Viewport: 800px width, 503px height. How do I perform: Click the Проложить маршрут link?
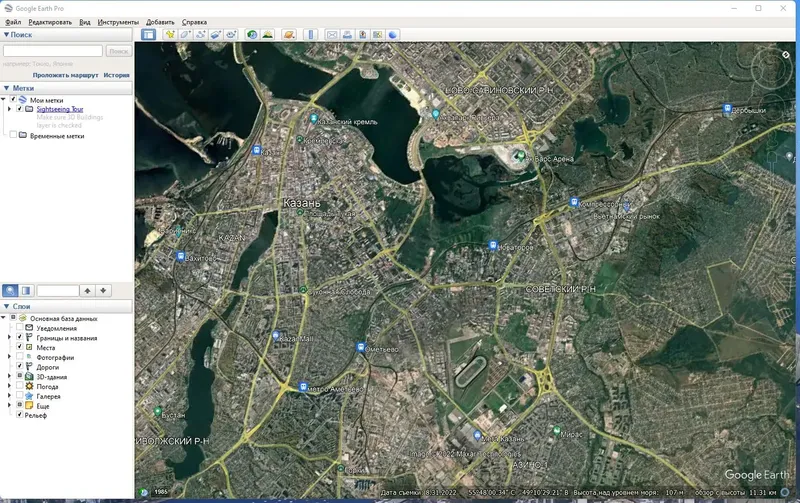point(65,75)
